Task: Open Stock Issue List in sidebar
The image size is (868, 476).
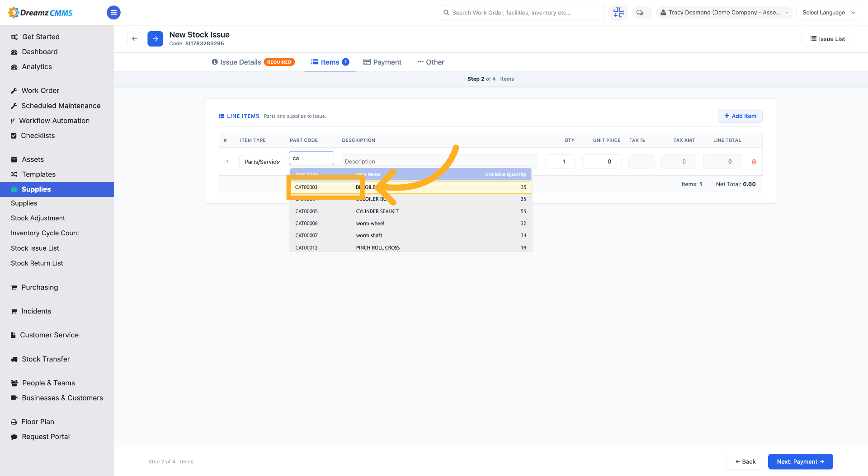Action: tap(35, 248)
